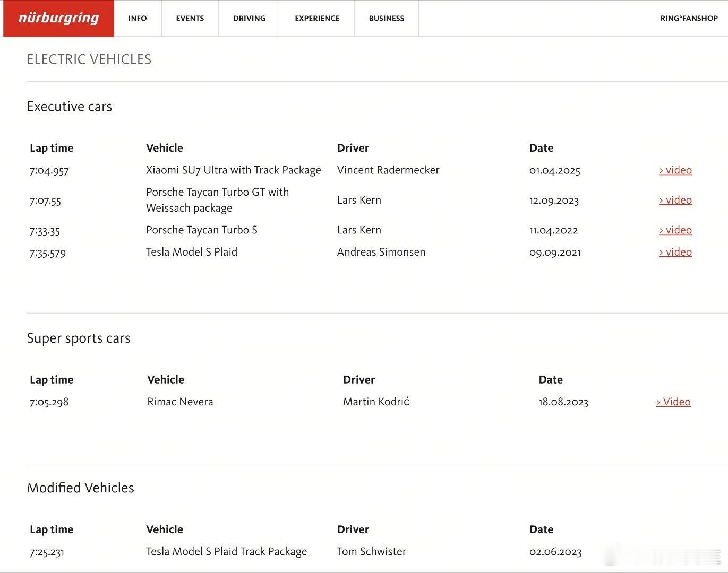Click the 7:04.957 lap time

[x=49, y=171]
